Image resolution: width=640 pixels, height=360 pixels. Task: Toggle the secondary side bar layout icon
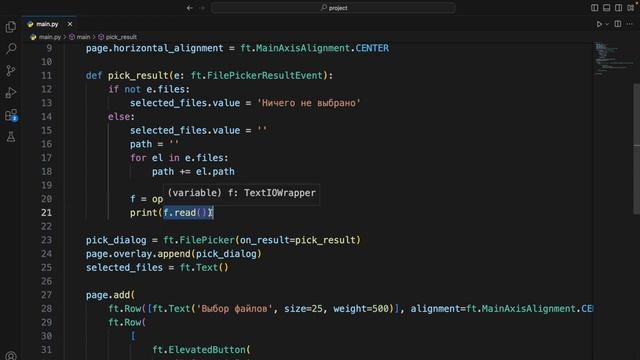(619, 8)
